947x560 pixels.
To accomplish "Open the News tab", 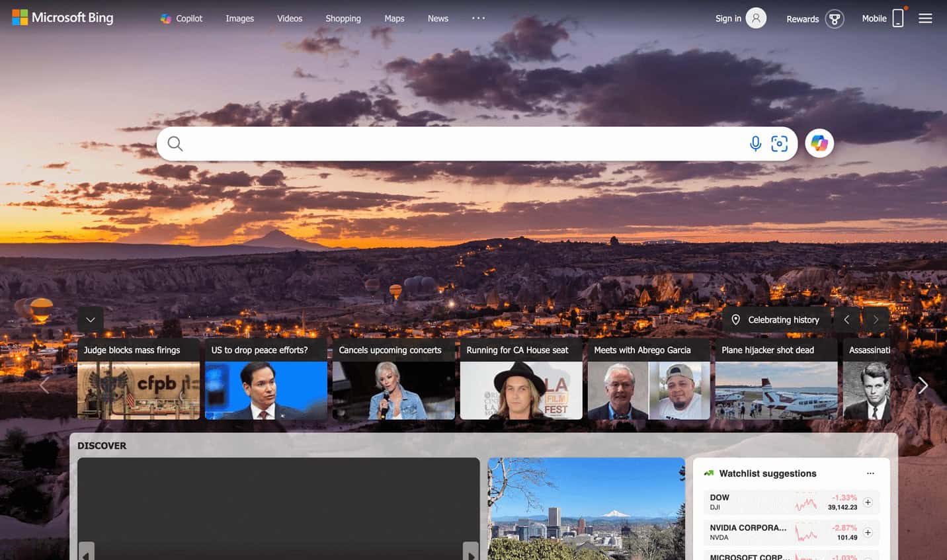I will 438,19.
